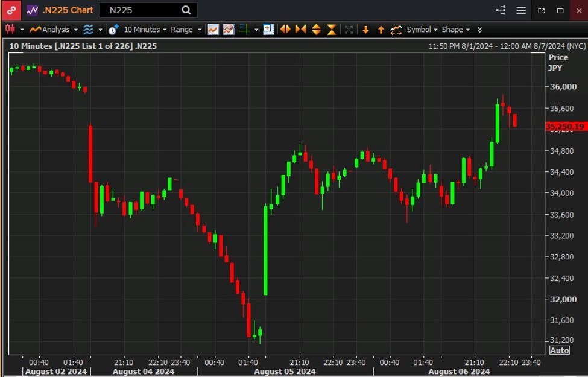588x377 pixels.
Task: Toggle Auto scaling on the price axis
Action: point(559,350)
